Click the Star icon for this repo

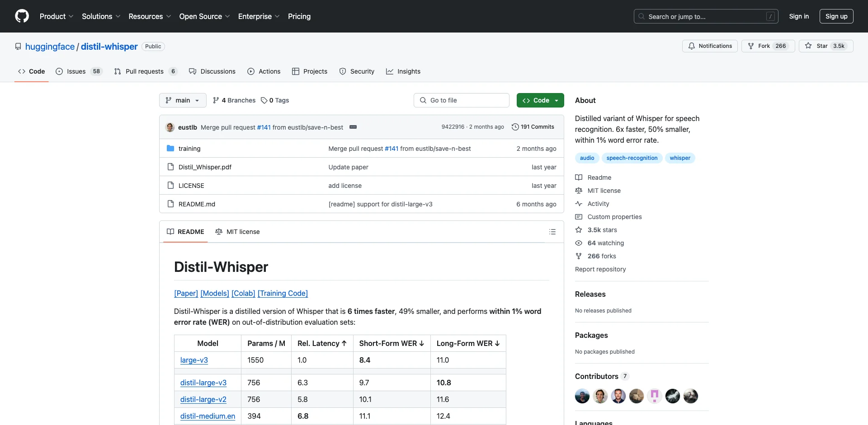(x=808, y=46)
